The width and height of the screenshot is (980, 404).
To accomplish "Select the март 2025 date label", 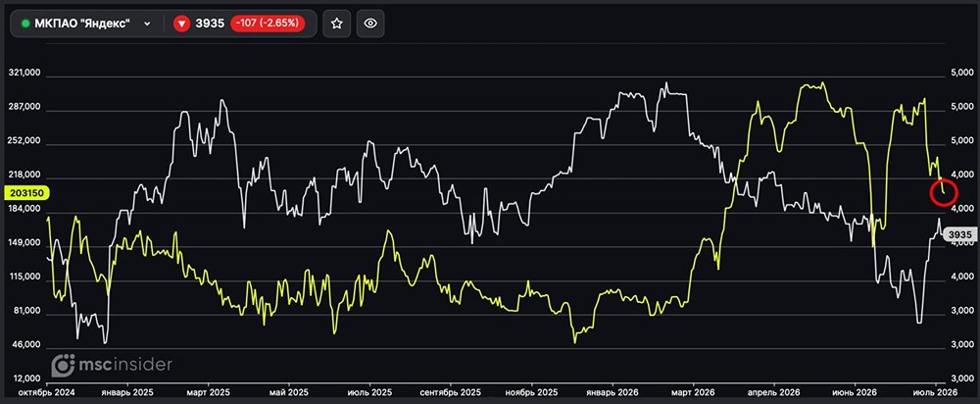I will point(207,393).
